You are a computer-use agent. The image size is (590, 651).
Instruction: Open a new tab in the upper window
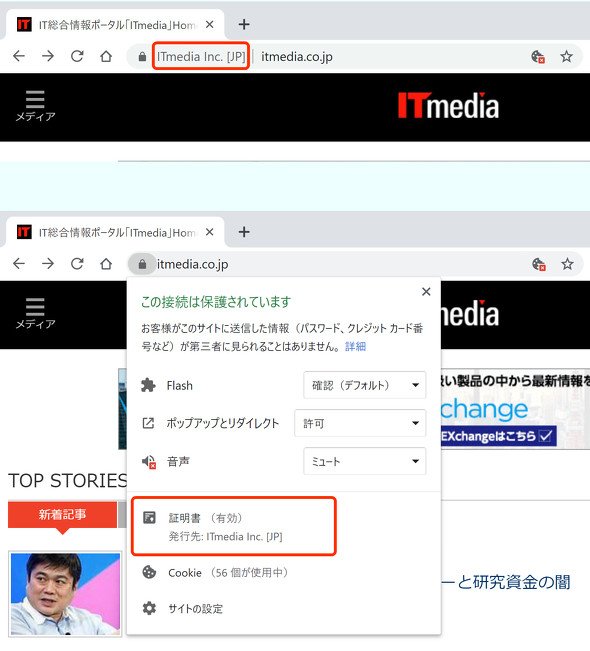pyautogui.click(x=244, y=24)
